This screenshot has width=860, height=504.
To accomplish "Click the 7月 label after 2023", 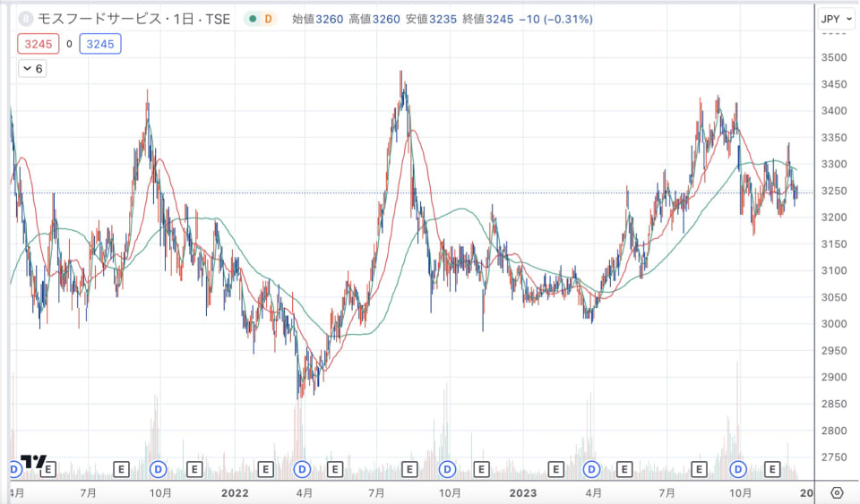I will (x=666, y=493).
